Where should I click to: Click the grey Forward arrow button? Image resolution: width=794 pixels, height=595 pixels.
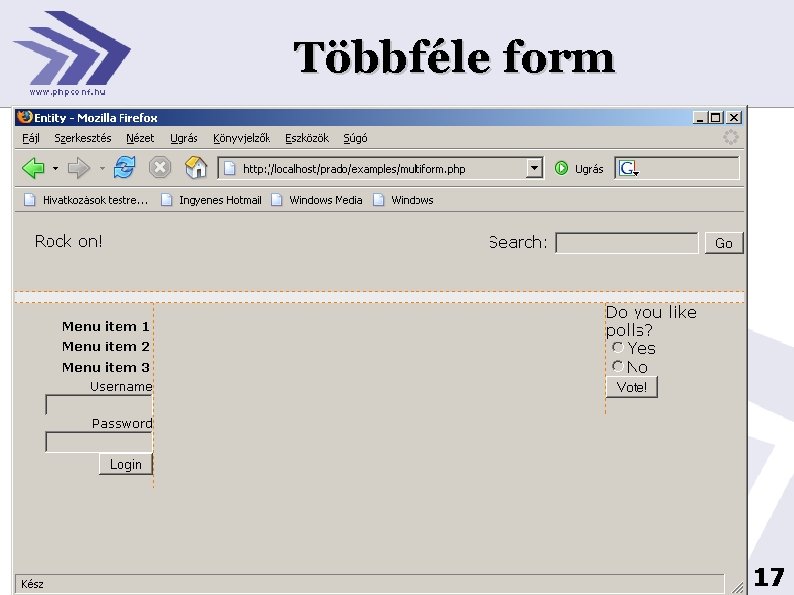pos(78,168)
